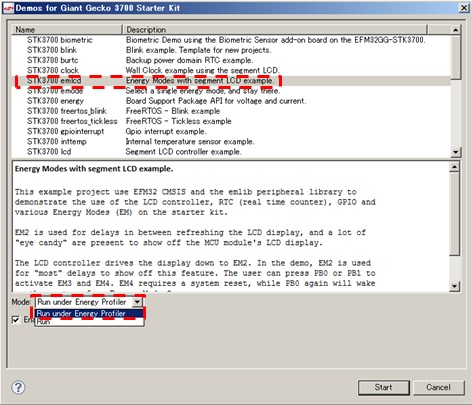Click the help question mark icon
Viewport: 472px width, 405px height.
18,387
